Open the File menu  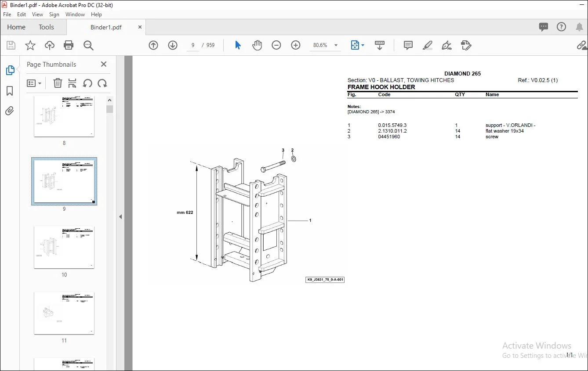pyautogui.click(x=7, y=14)
